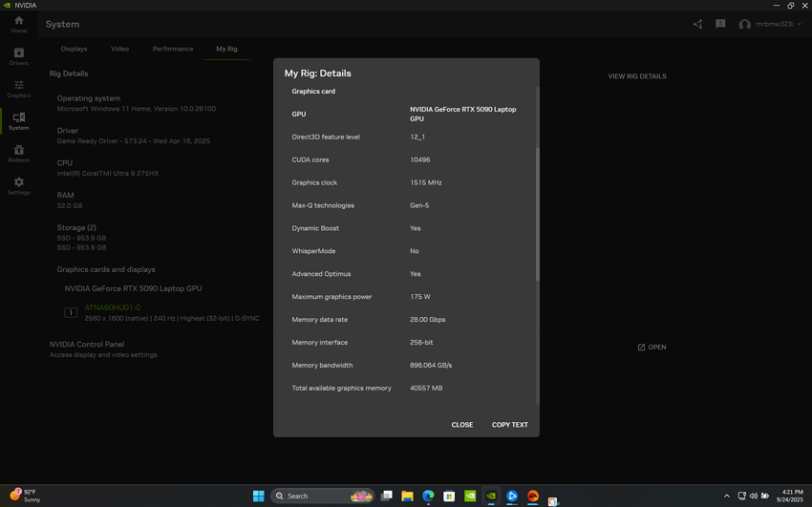Click the System icon in the sidebar
812x507 pixels.
[x=18, y=121]
